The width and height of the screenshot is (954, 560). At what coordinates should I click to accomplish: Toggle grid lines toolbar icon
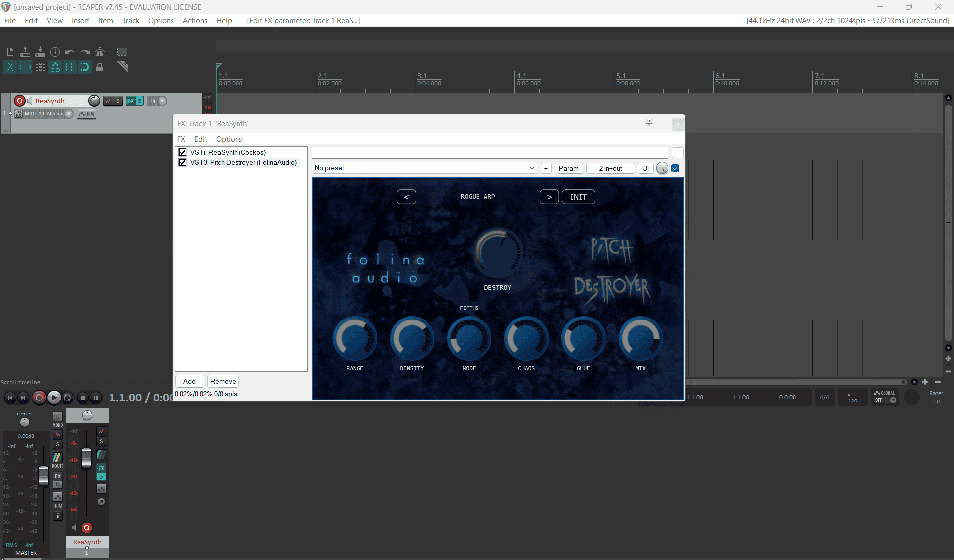(x=70, y=67)
